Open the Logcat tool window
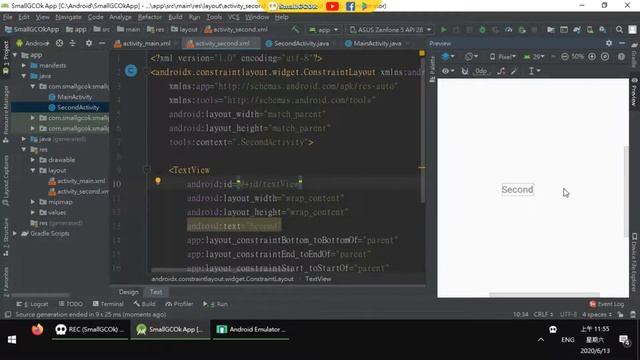Viewport: 640px width, 360px height. click(32, 304)
